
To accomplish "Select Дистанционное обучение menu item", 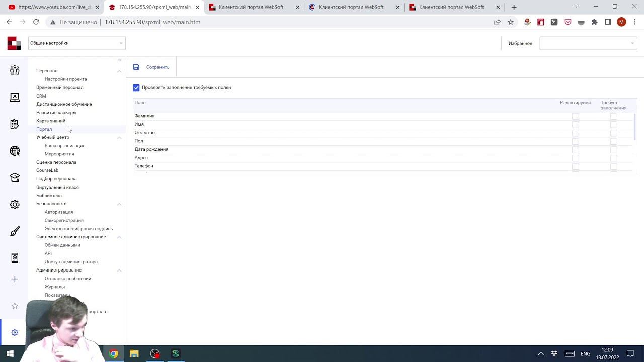I will tap(64, 104).
